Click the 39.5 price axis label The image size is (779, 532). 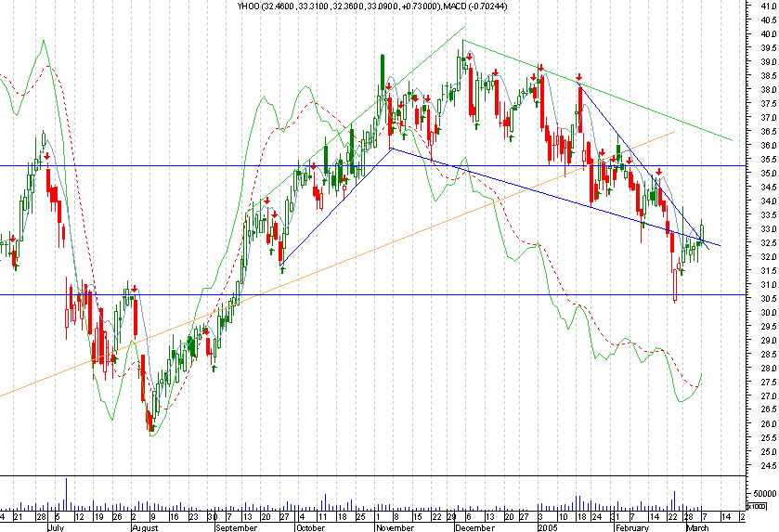(768, 47)
